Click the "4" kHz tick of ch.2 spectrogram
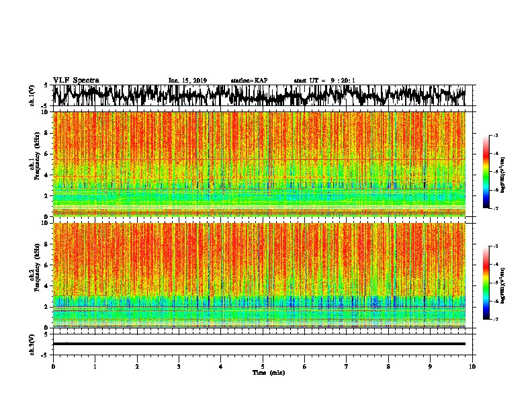This screenshot has height=411, width=532. (47, 286)
